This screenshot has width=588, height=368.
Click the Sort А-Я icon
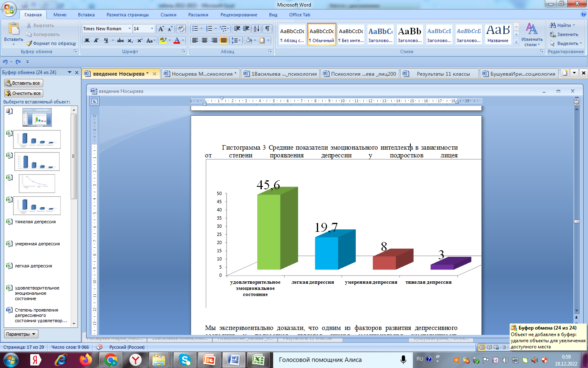(256, 29)
